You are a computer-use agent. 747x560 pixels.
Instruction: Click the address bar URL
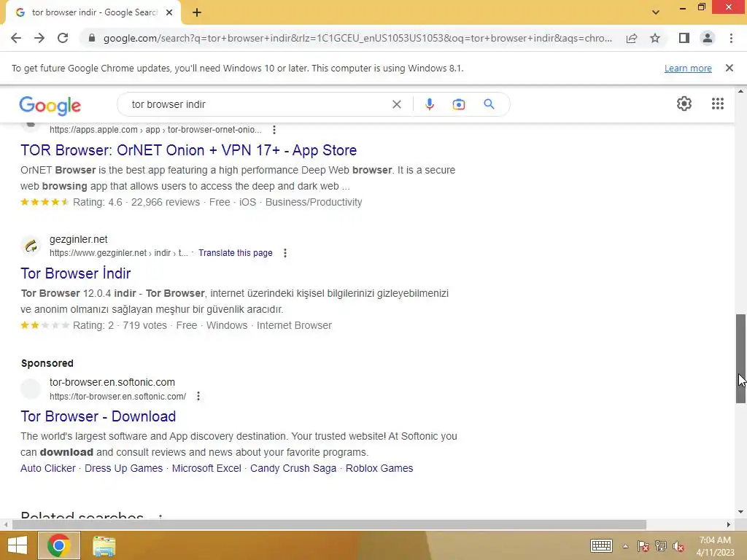click(357, 38)
